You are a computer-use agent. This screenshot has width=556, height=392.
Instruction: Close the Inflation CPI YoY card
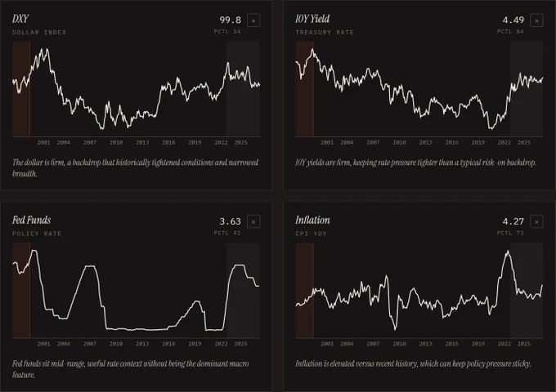536,221
